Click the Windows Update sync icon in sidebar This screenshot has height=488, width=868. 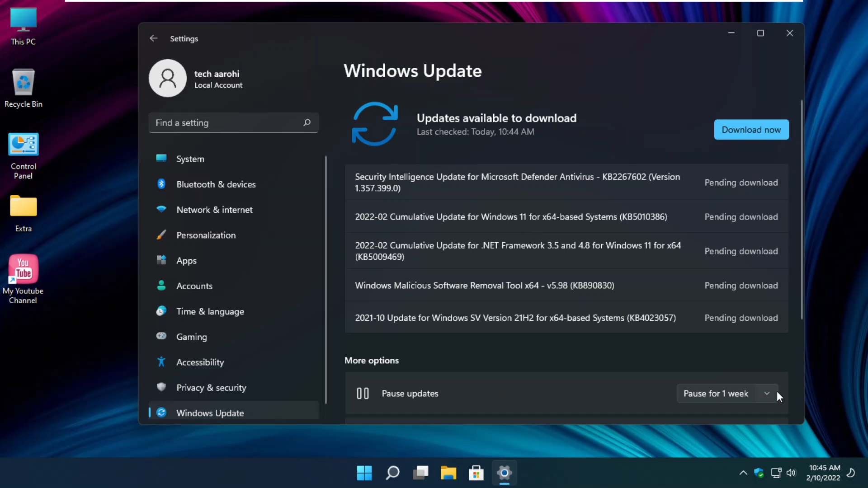(x=161, y=413)
